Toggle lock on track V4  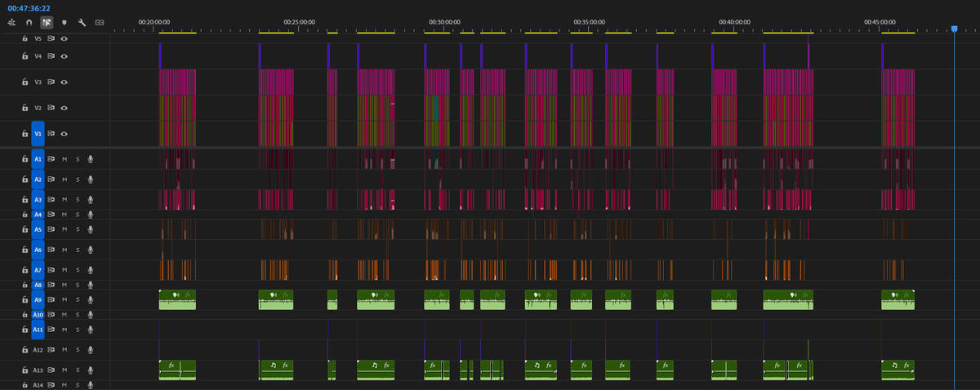(24, 56)
